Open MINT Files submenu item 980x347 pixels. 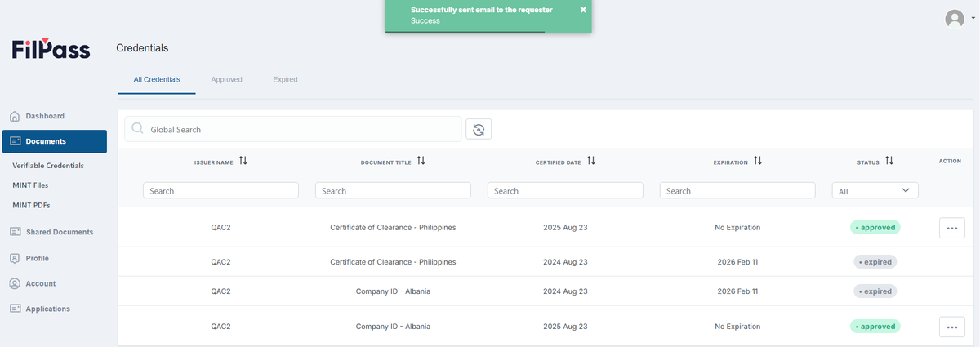(30, 185)
